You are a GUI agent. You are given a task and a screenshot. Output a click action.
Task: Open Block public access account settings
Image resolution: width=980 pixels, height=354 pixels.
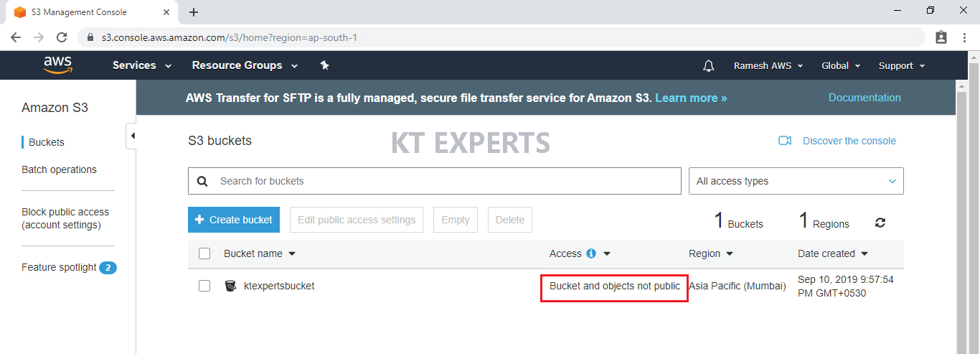[x=65, y=218]
